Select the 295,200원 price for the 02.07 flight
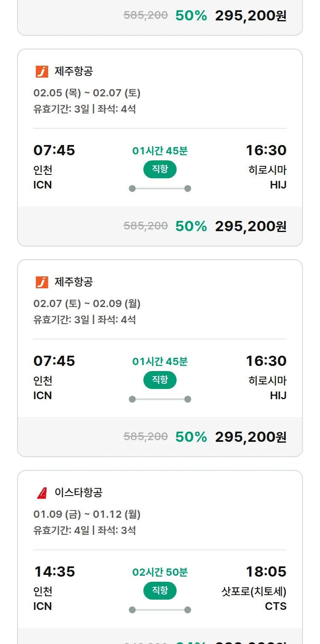320x644 pixels. (250, 437)
